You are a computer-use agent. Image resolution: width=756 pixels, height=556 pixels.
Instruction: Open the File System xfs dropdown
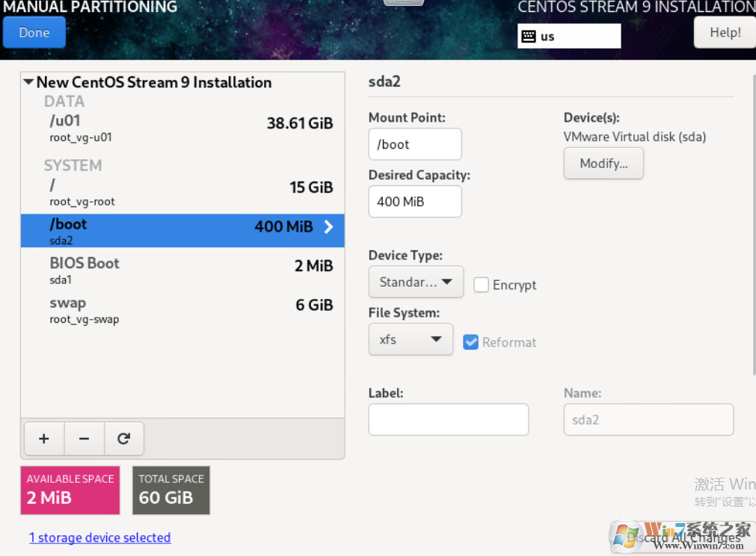tap(411, 339)
